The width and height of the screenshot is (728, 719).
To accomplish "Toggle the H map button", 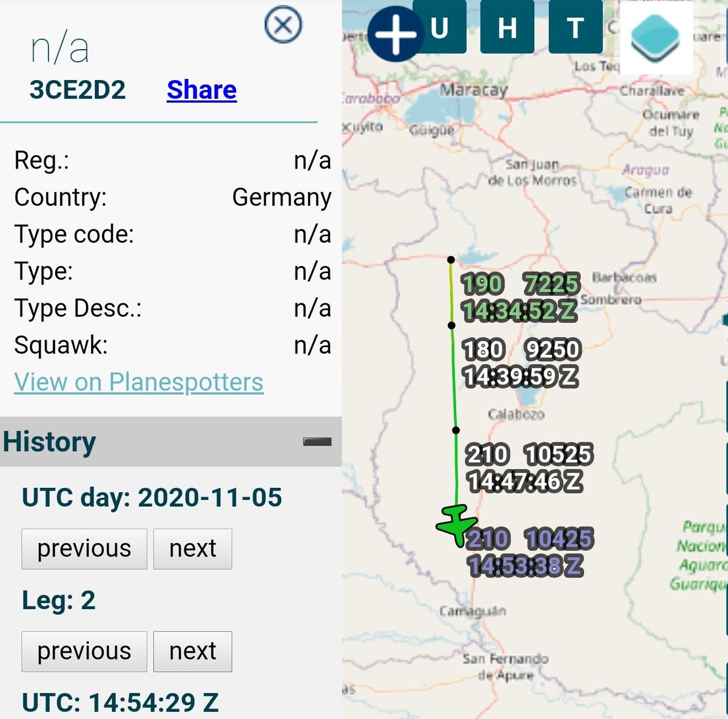I will [x=507, y=27].
